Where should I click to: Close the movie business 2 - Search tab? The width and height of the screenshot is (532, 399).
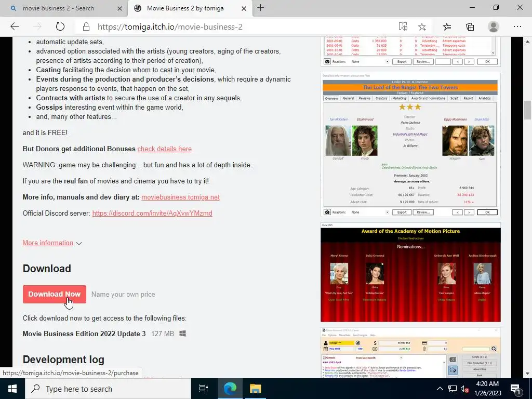pos(119,8)
